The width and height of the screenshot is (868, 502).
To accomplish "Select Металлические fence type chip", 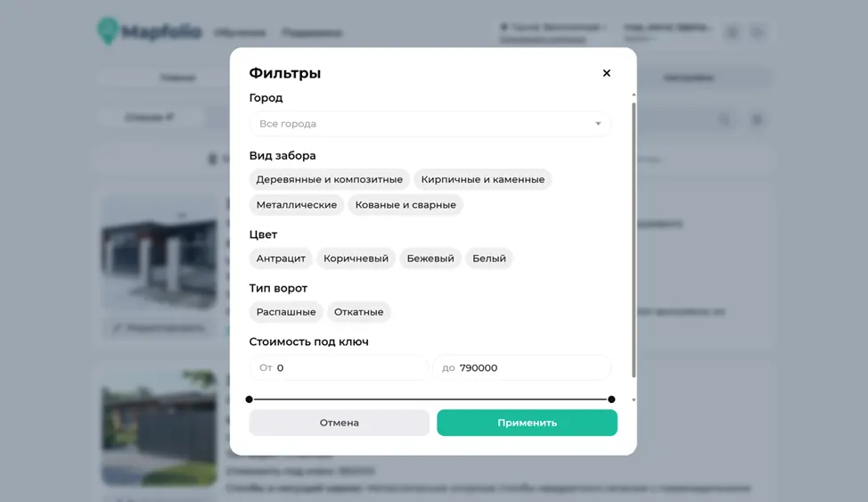I will 297,205.
